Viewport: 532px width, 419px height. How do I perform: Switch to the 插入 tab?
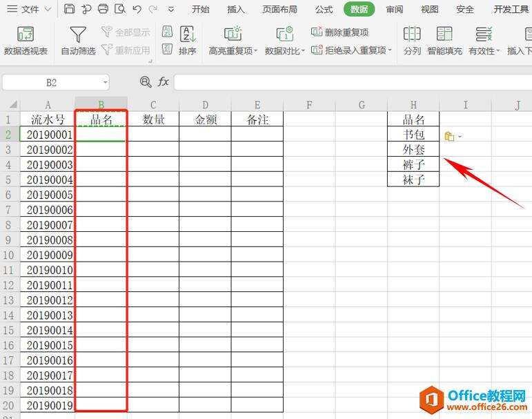(236, 10)
